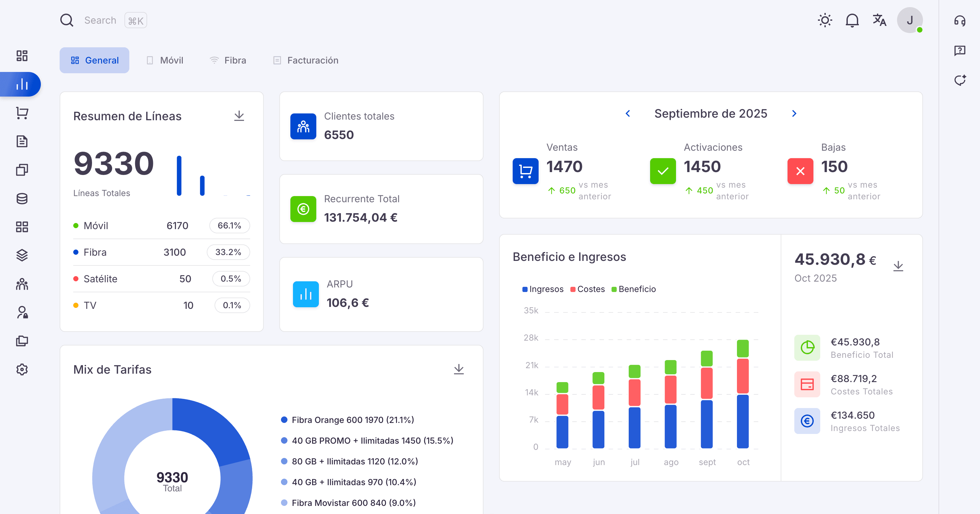The width and height of the screenshot is (980, 514).
Task: Open the help question chat icon
Action: (960, 50)
